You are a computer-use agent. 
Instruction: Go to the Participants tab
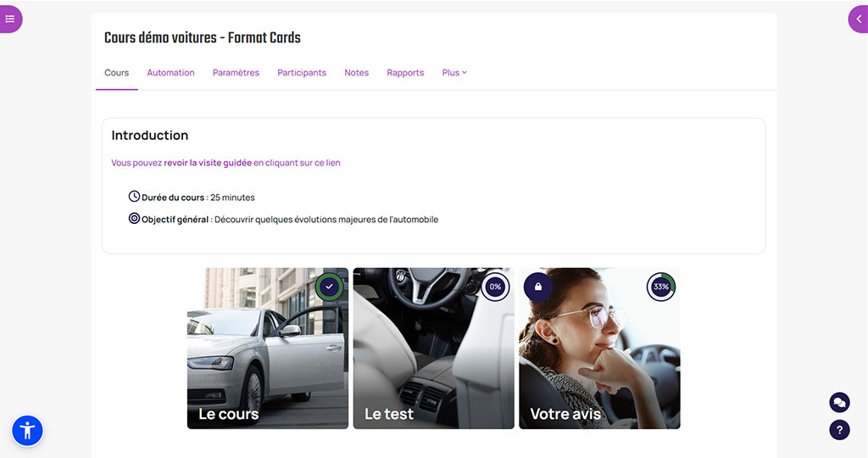click(x=302, y=73)
